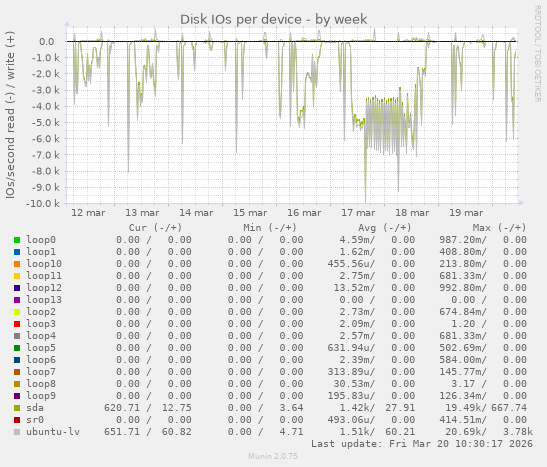The image size is (547, 467).
Task: Click loop8 max value 3.17
Action: point(463,384)
